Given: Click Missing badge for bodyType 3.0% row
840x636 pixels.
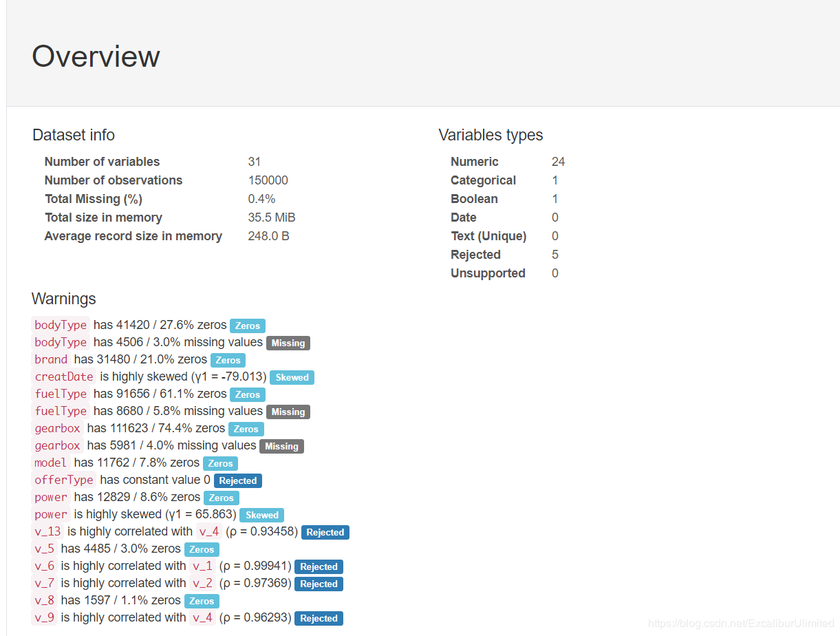Looking at the screenshot, I should click(x=288, y=343).
